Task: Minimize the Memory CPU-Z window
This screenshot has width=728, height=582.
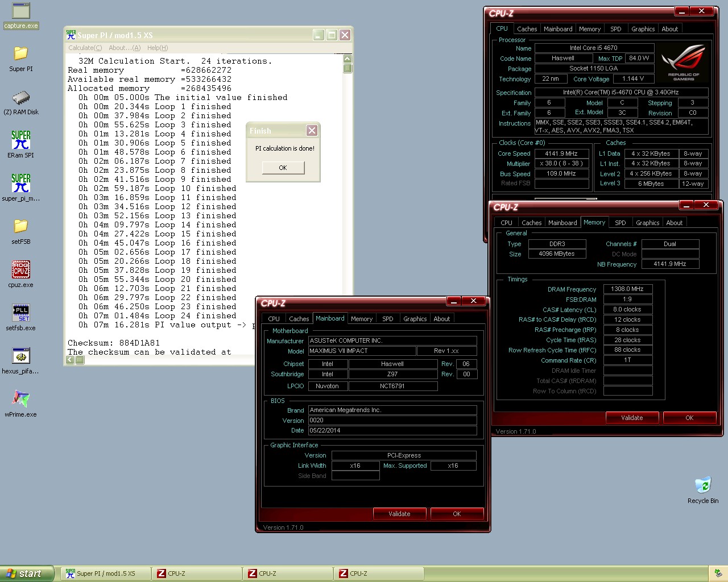Action: click(686, 205)
